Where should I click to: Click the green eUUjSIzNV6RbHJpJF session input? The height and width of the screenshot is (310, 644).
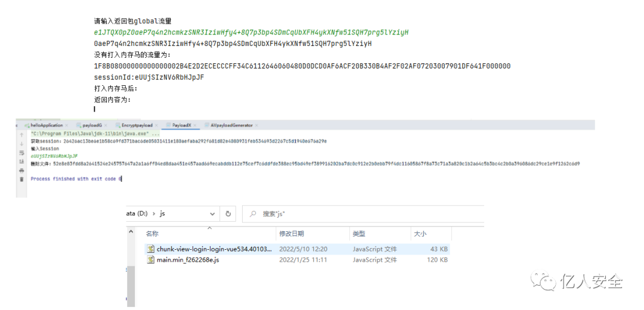pyautogui.click(x=54, y=156)
